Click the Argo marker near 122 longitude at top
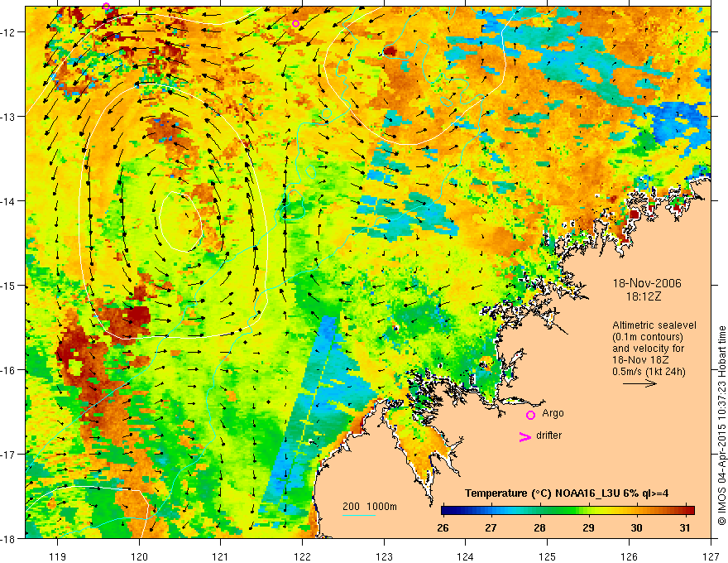This screenshot has height=563, width=728. 296,24
